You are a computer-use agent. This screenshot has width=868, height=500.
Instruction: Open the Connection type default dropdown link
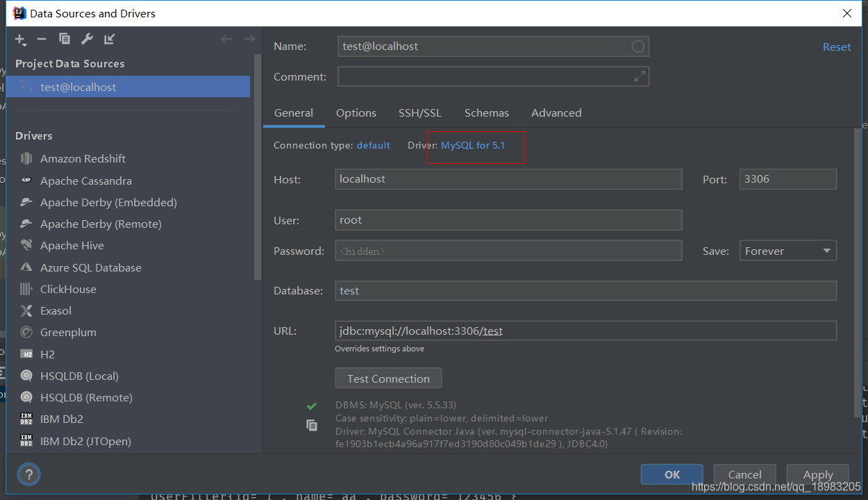[x=373, y=145]
